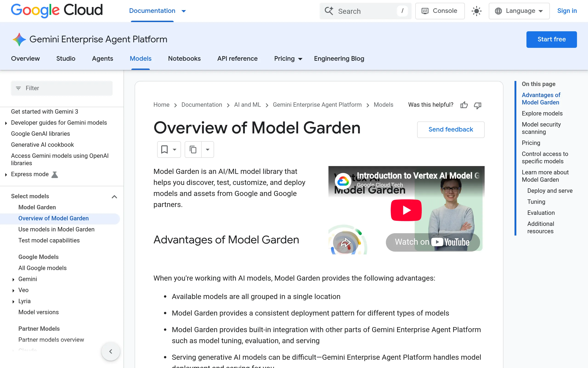
Task: Click the Gemini Enterprise Agent Platform star logo
Action: (19, 39)
